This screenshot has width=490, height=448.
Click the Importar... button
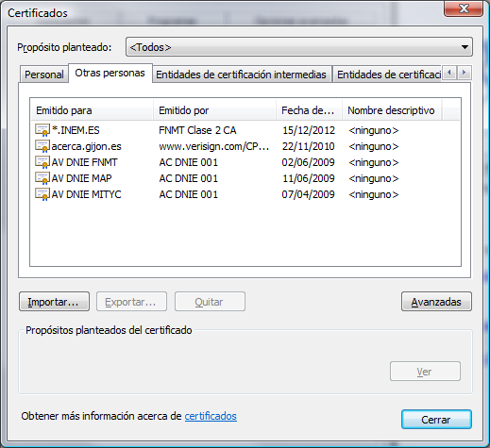(54, 302)
